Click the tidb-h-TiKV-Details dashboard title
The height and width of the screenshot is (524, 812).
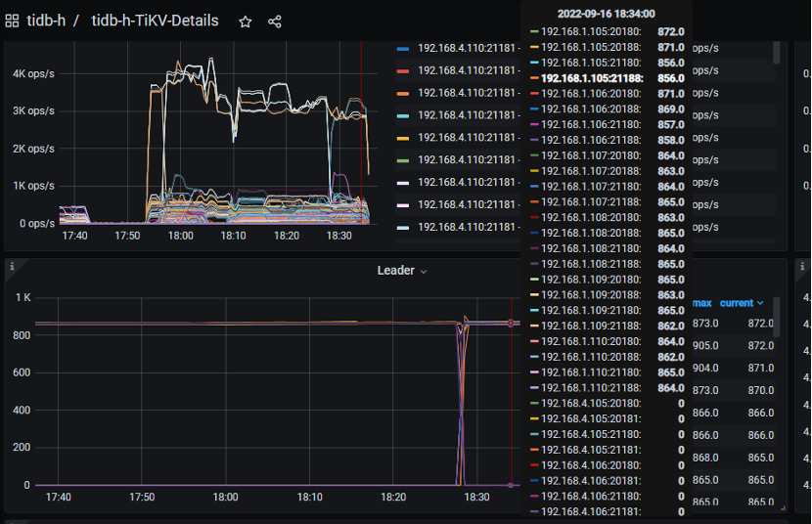[156, 21]
